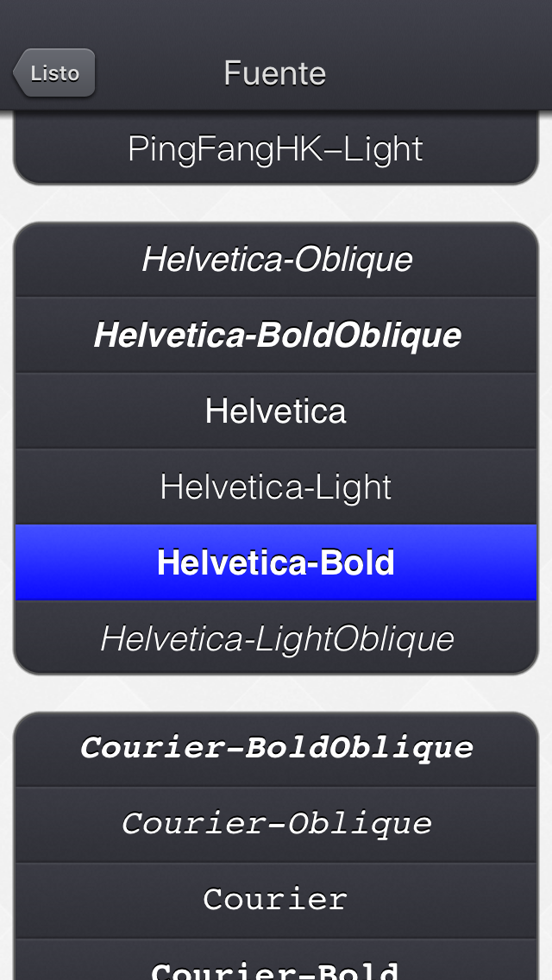Image resolution: width=552 pixels, height=980 pixels.
Task: Pick the Helvetica-LightOblique font
Action: 275,638
